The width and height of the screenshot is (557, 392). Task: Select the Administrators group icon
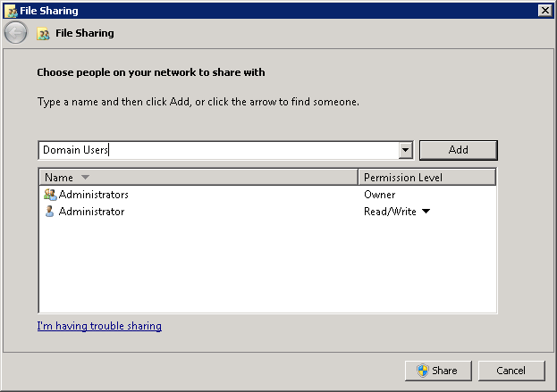click(50, 195)
